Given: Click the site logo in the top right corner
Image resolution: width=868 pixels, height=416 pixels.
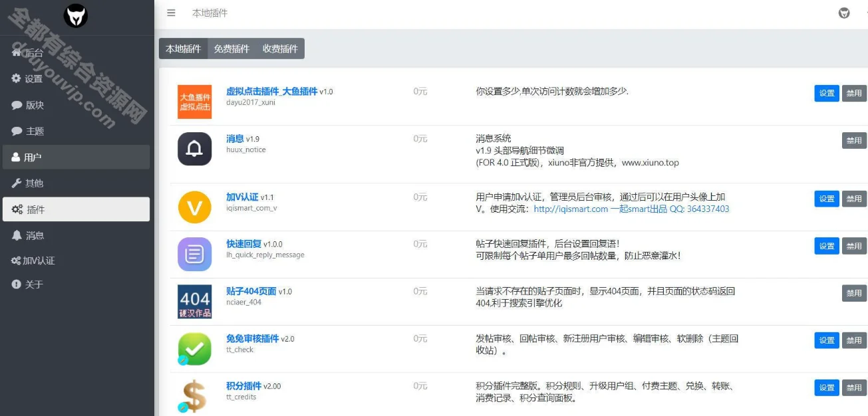Looking at the screenshot, I should (x=844, y=13).
